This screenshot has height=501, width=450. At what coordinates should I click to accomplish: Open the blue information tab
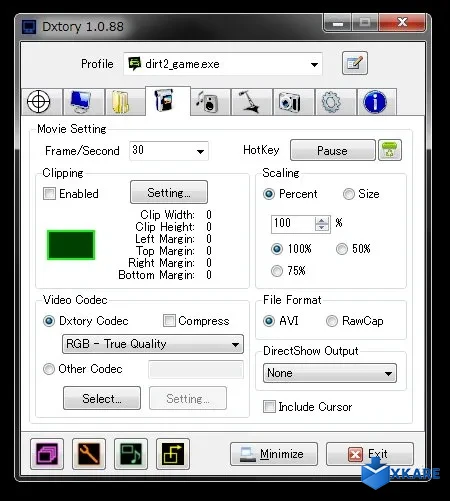(x=376, y=102)
